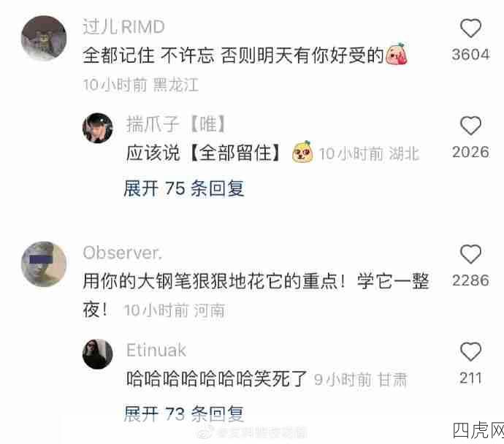This screenshot has width=504, height=444.
Task: Expand 展开 75 条回复 replies
Action: click(x=184, y=188)
